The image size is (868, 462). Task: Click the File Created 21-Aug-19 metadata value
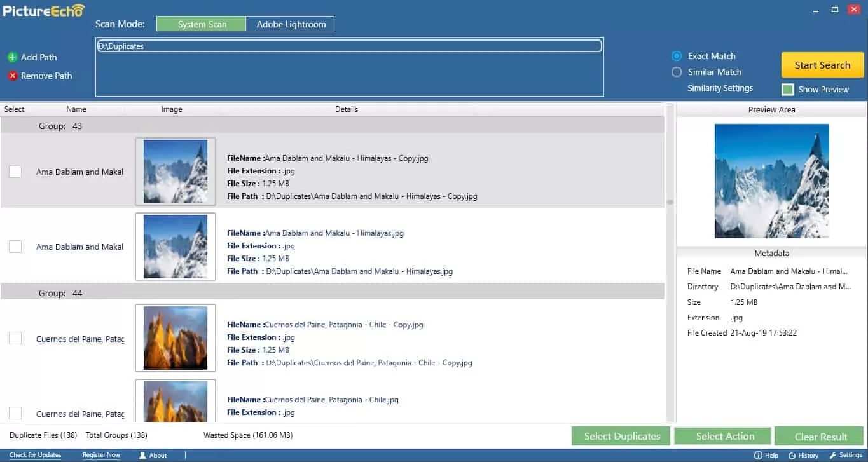pyautogui.click(x=764, y=333)
